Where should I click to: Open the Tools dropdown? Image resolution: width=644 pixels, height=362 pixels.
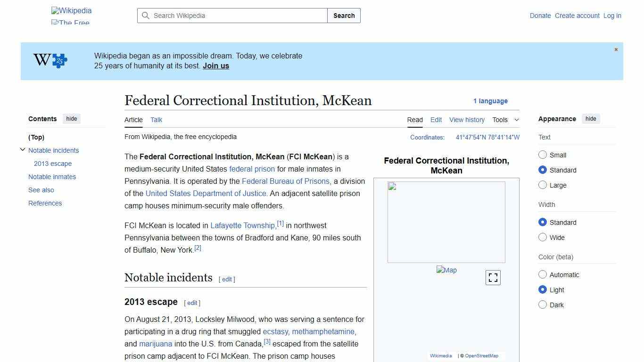(x=505, y=120)
